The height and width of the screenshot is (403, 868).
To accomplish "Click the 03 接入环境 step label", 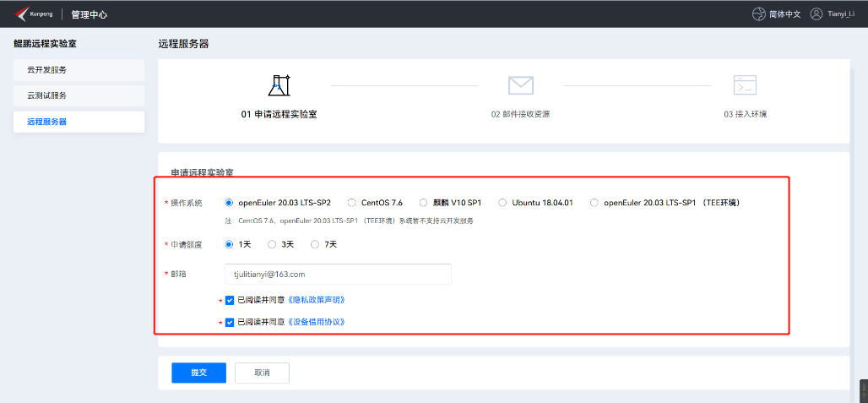I will point(745,115).
